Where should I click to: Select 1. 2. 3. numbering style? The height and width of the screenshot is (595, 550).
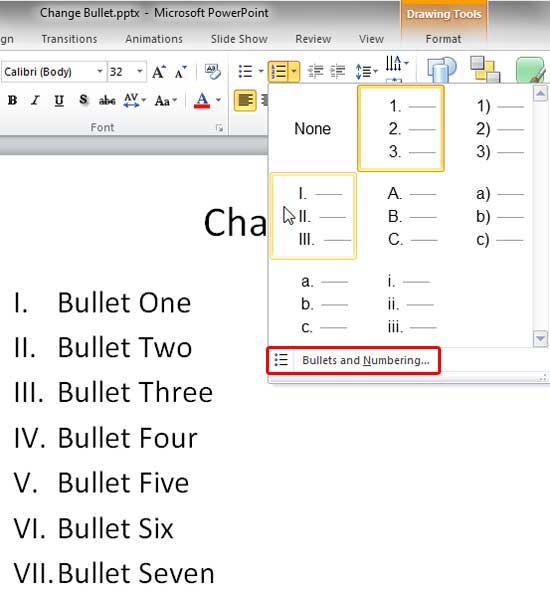point(401,129)
